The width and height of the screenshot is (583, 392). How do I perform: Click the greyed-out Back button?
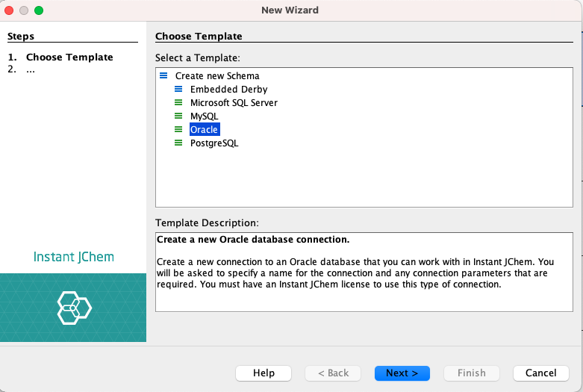[333, 373]
